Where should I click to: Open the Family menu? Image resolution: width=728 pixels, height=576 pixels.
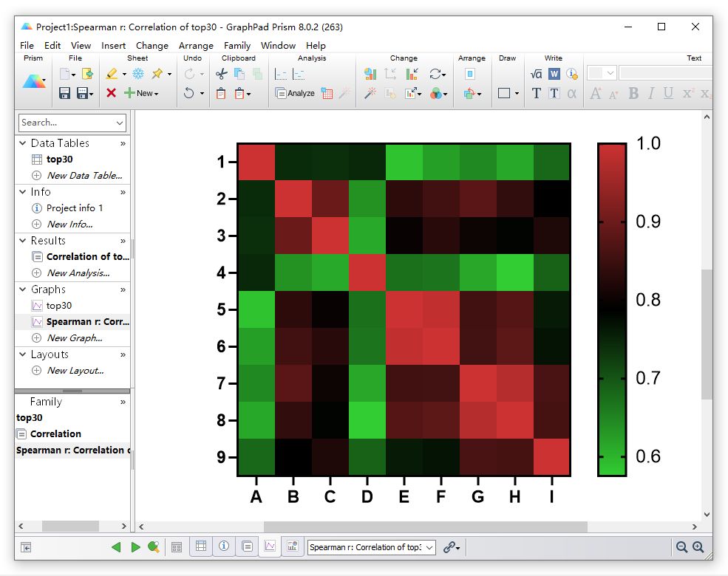pyautogui.click(x=237, y=46)
